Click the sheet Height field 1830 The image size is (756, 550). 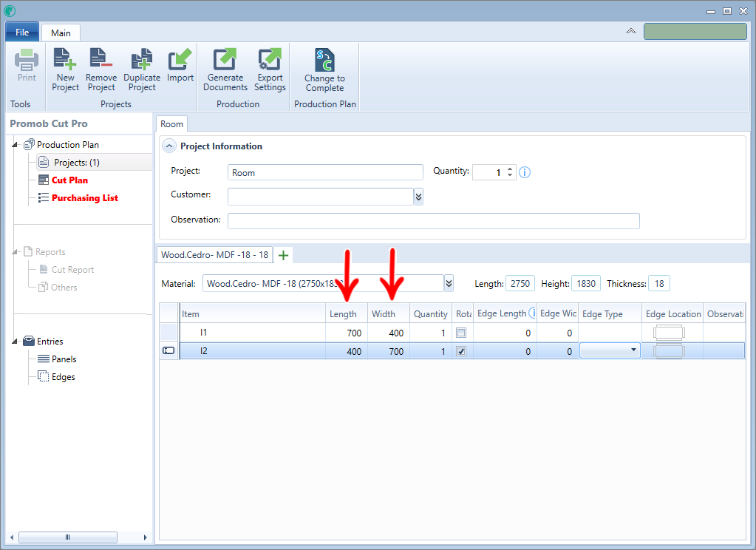pos(586,284)
